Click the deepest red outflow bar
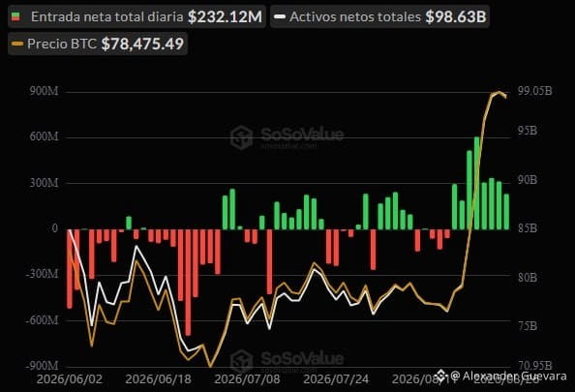The image size is (575, 392). coord(188,283)
